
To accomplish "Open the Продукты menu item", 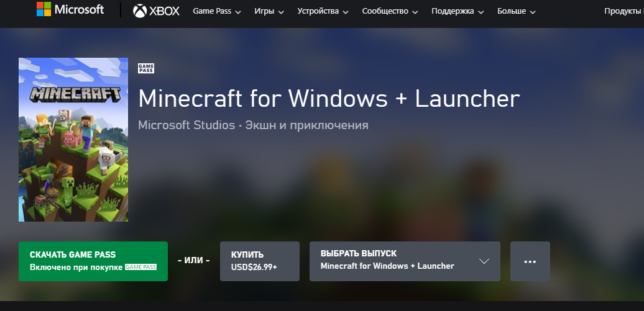I will (623, 12).
